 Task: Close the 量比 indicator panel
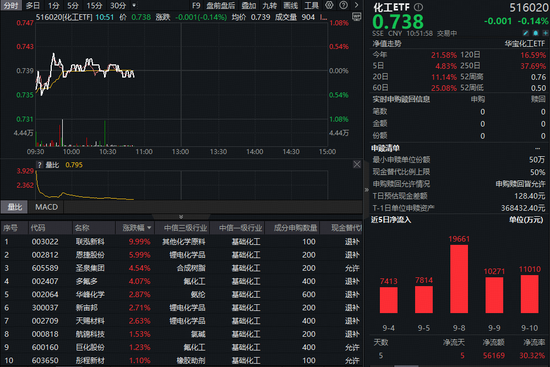[357, 164]
